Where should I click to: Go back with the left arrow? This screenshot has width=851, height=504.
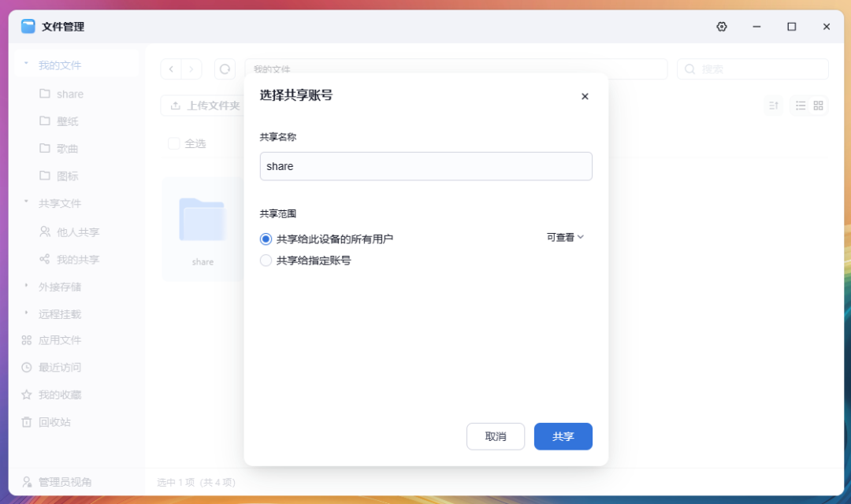[x=171, y=69]
